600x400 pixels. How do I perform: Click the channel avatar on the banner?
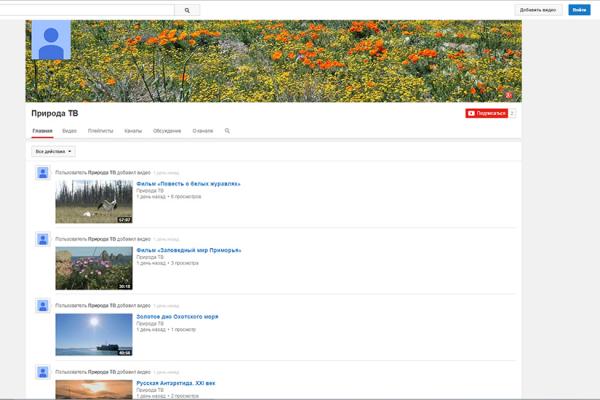(51, 40)
